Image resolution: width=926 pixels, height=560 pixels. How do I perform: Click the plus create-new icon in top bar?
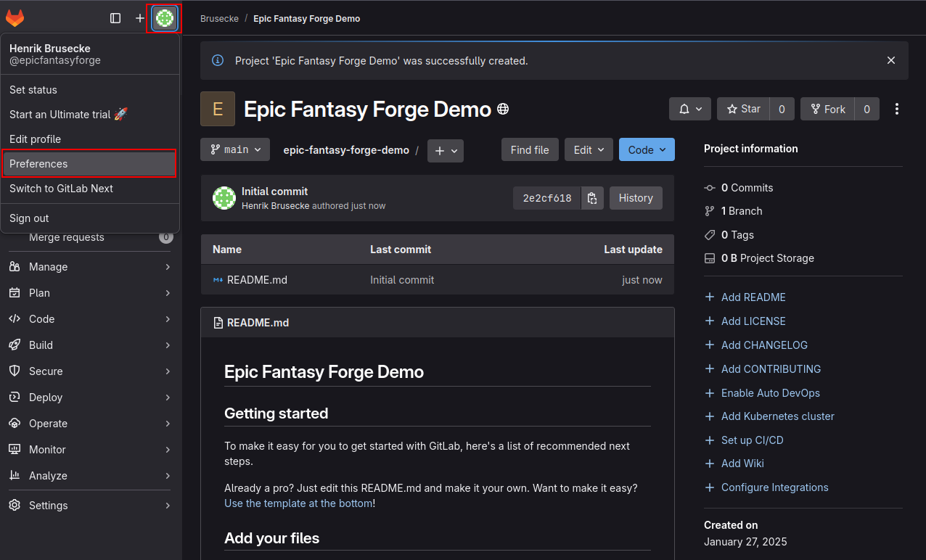pyautogui.click(x=140, y=18)
